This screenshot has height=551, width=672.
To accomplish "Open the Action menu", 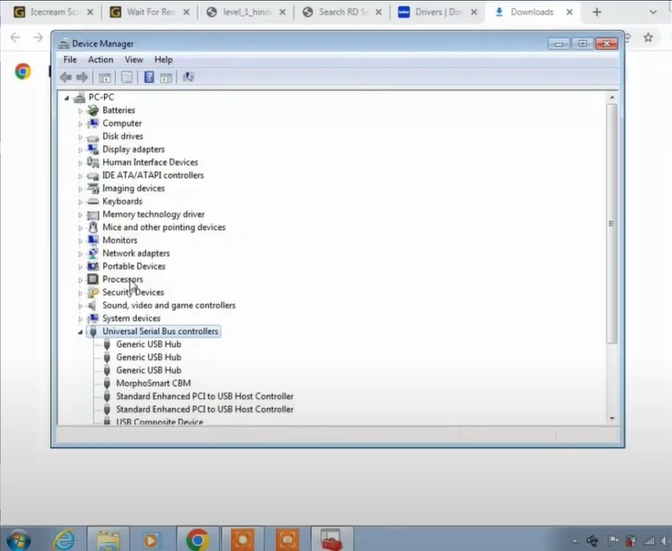I will [100, 60].
